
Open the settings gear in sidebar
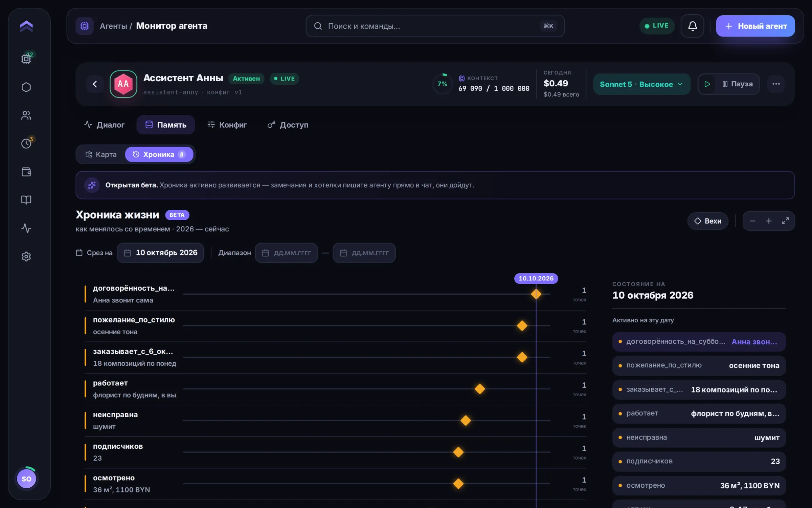click(x=26, y=256)
